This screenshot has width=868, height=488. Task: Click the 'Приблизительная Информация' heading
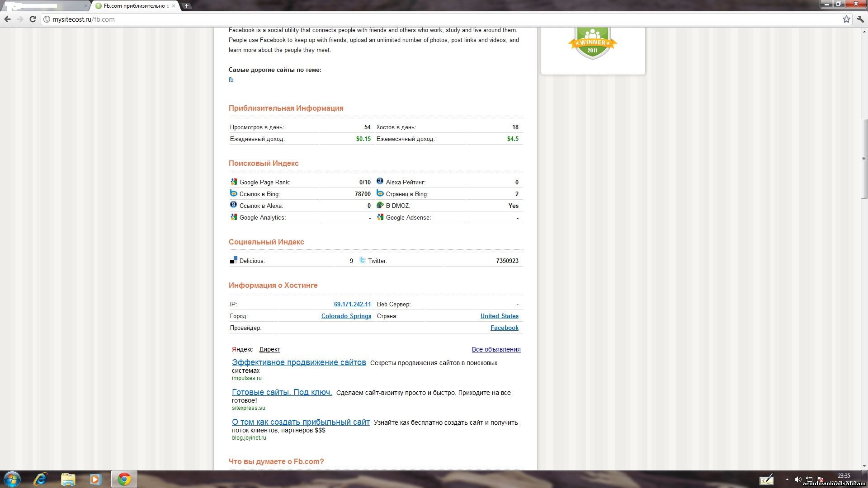[x=286, y=108]
